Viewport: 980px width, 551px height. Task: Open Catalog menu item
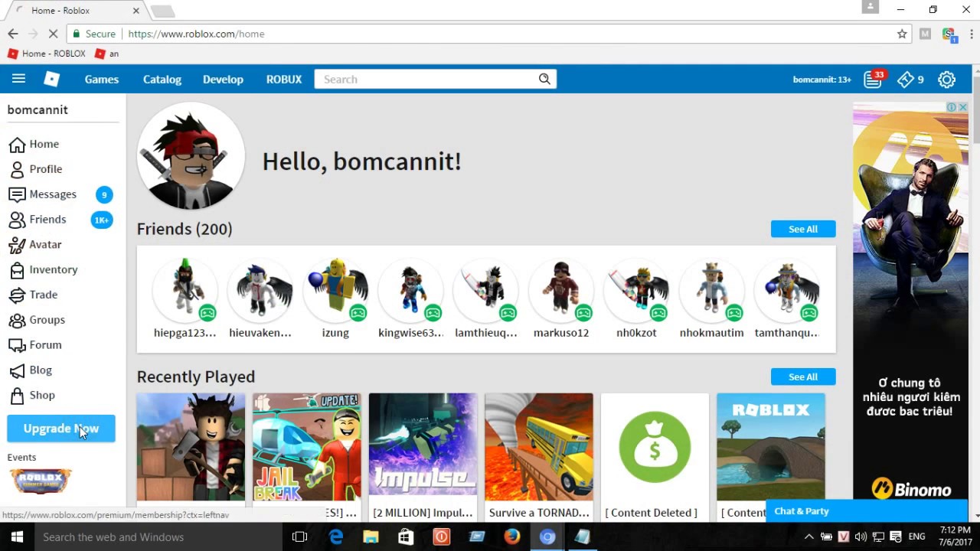pos(162,79)
